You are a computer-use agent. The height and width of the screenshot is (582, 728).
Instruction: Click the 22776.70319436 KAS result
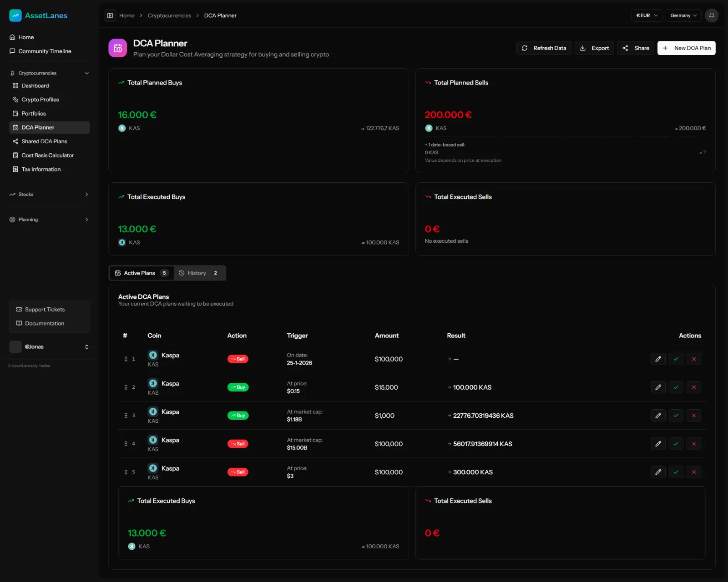[x=483, y=416]
